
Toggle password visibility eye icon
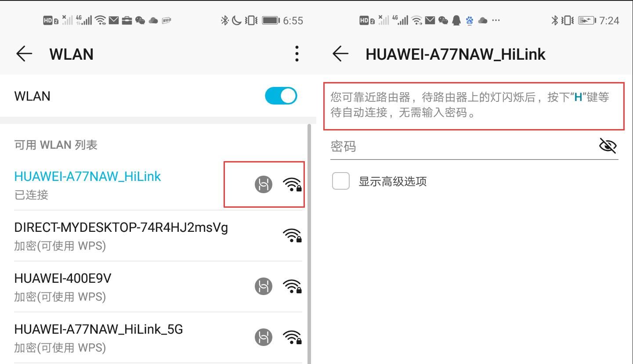pyautogui.click(x=608, y=145)
